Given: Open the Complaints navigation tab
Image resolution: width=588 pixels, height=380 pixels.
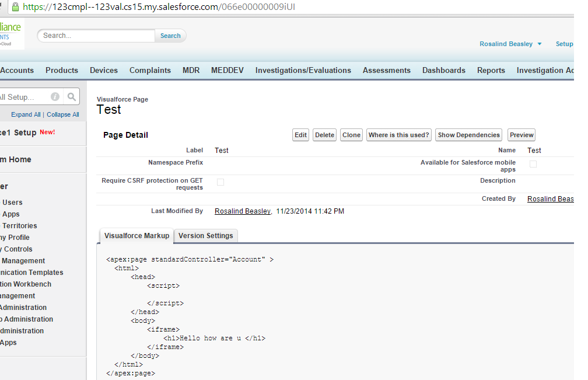Looking at the screenshot, I should (x=150, y=70).
